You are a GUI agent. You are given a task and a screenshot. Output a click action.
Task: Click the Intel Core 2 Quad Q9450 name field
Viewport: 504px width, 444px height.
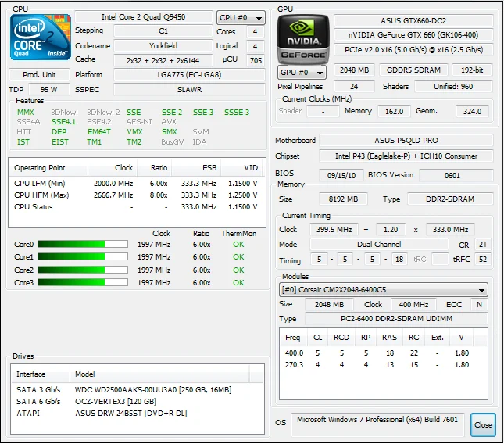point(144,16)
